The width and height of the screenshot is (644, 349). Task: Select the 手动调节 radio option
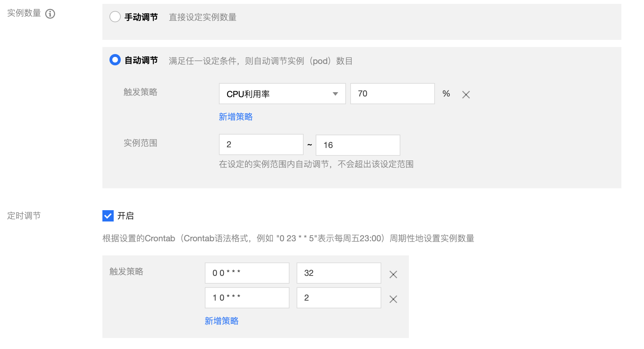115,17
